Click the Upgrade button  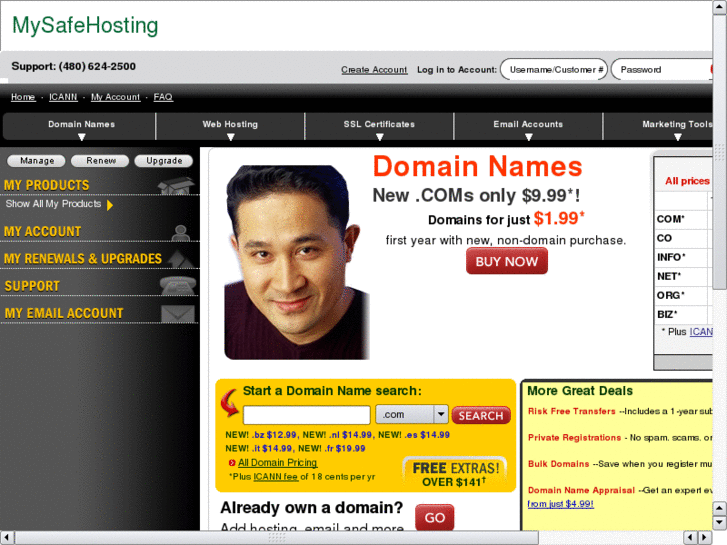point(164,160)
